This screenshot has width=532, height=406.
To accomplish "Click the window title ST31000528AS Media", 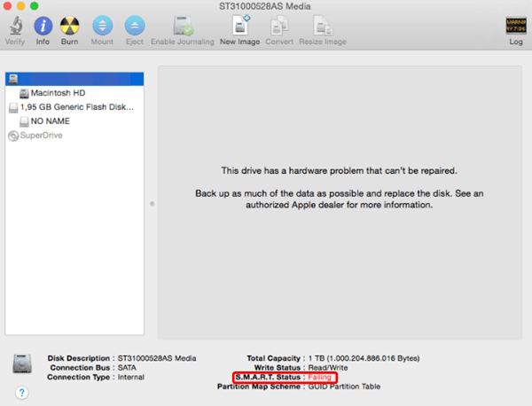I will point(265,6).
